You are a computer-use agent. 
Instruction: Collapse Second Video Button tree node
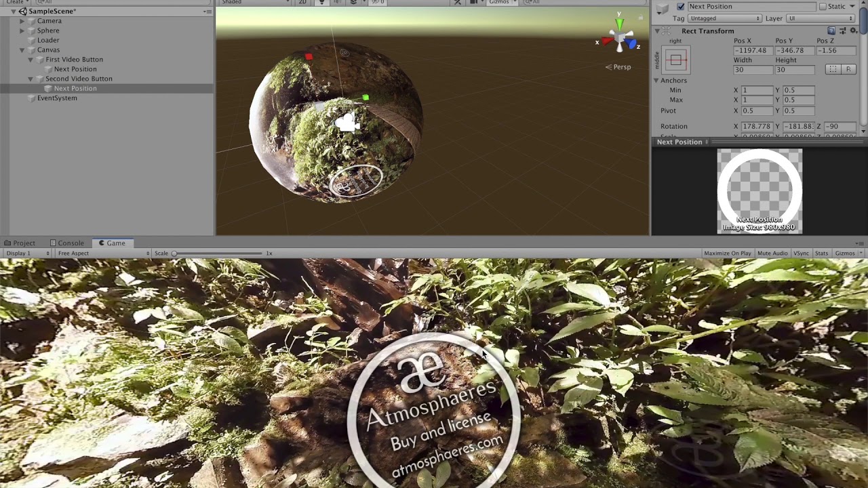point(31,79)
